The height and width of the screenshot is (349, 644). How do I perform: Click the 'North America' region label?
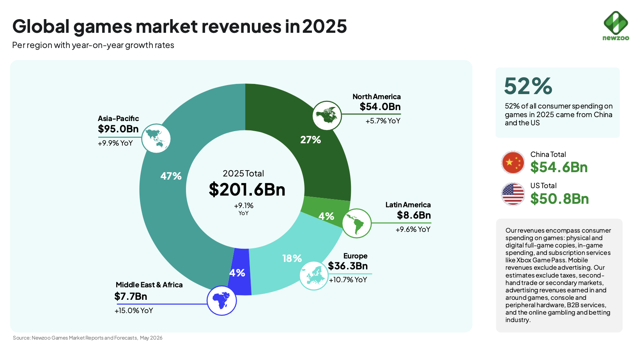[x=377, y=96]
